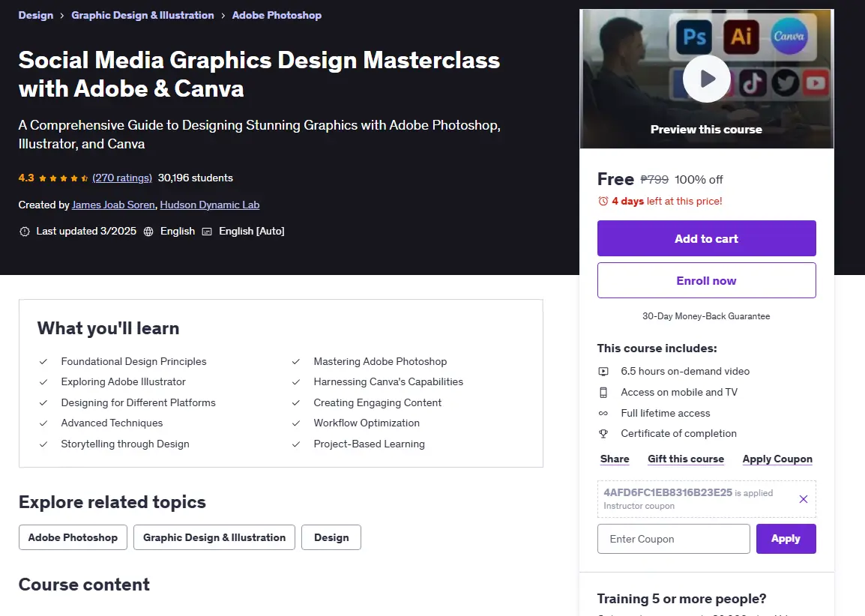
Task: Click the Enroll now button
Action: click(x=706, y=280)
